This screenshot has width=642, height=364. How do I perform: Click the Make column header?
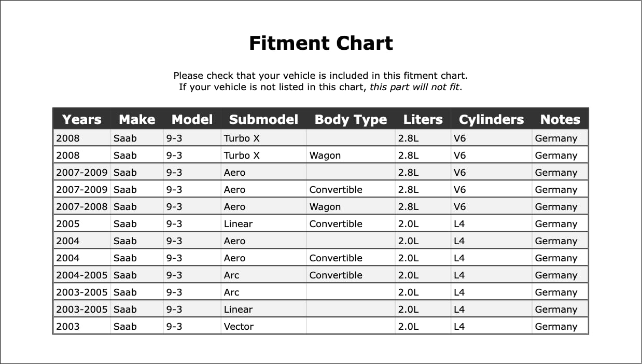pos(137,119)
